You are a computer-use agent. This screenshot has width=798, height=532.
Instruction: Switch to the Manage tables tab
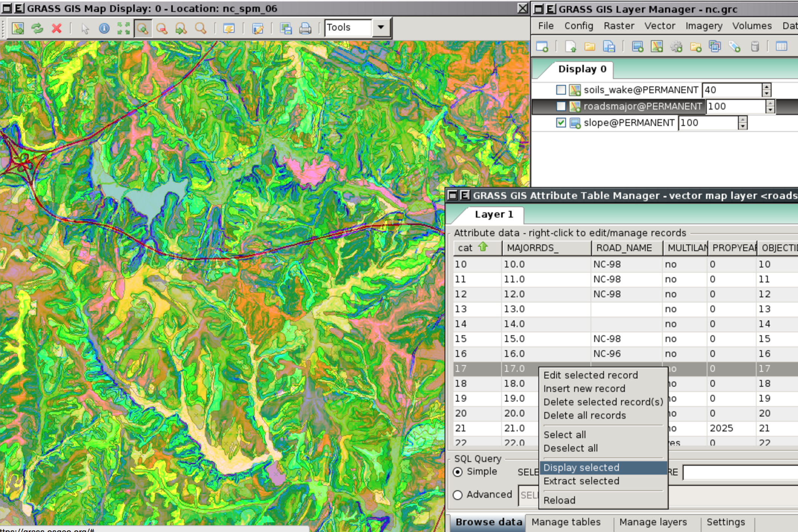tap(566, 522)
